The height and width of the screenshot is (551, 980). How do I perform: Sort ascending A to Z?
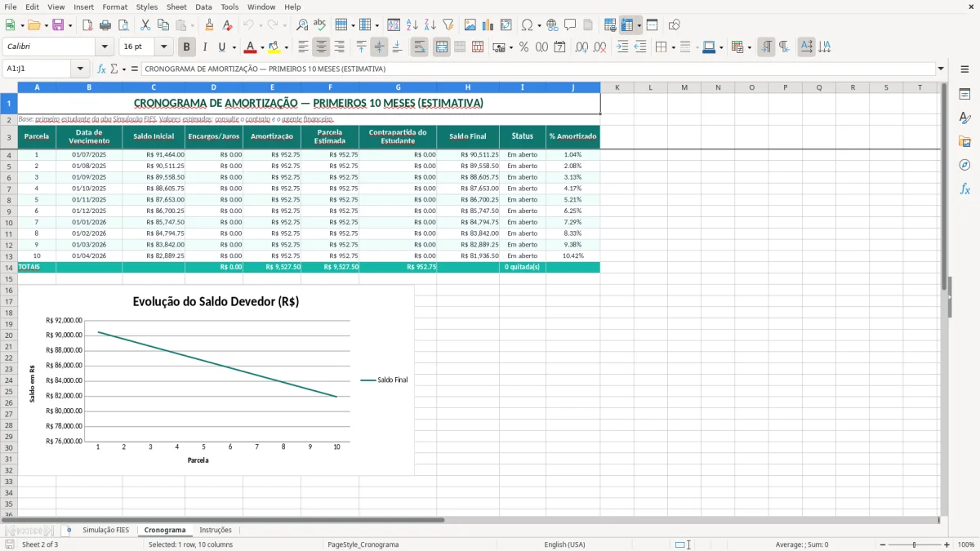coord(412,25)
